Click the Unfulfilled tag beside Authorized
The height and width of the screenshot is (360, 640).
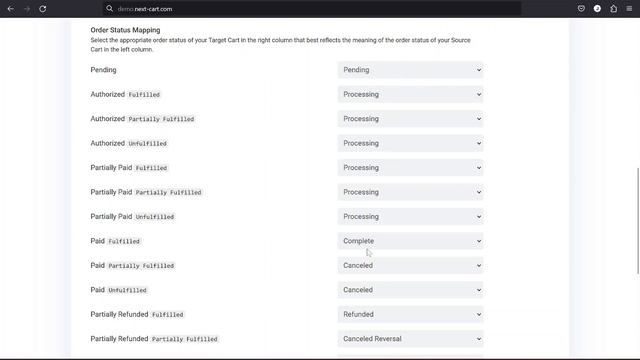(x=147, y=144)
